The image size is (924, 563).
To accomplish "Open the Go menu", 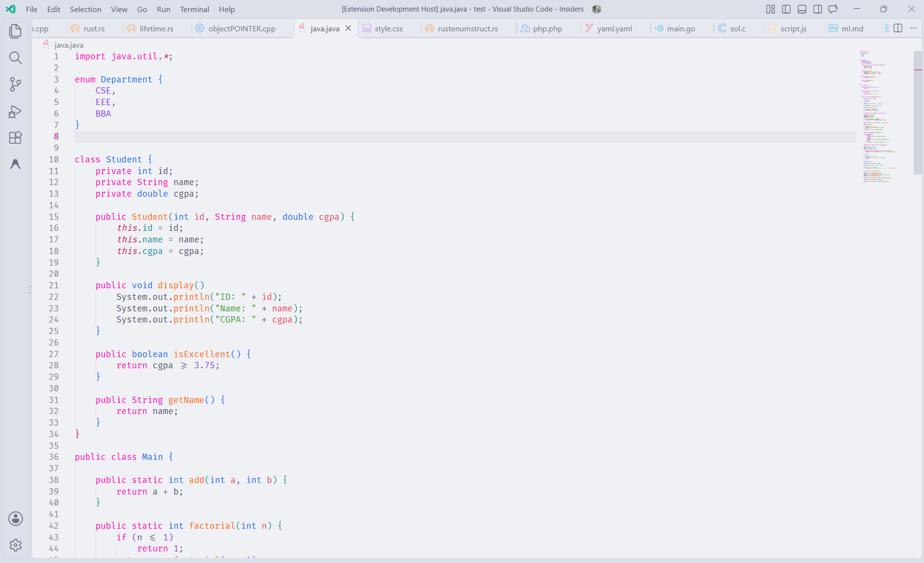I will (142, 9).
